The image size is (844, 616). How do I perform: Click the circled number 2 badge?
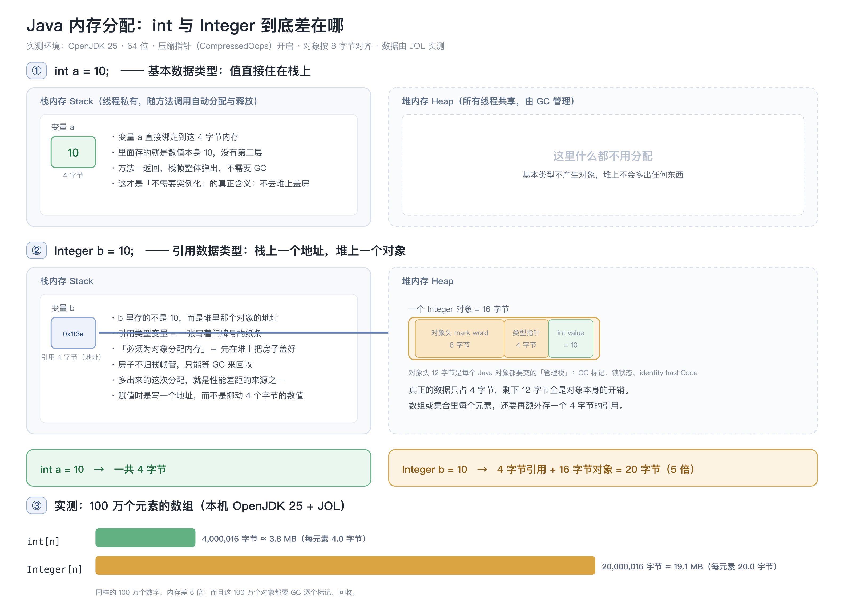(37, 250)
